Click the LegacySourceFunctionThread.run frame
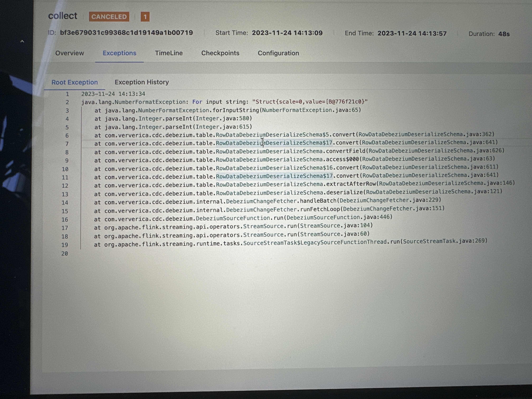 click(x=291, y=243)
